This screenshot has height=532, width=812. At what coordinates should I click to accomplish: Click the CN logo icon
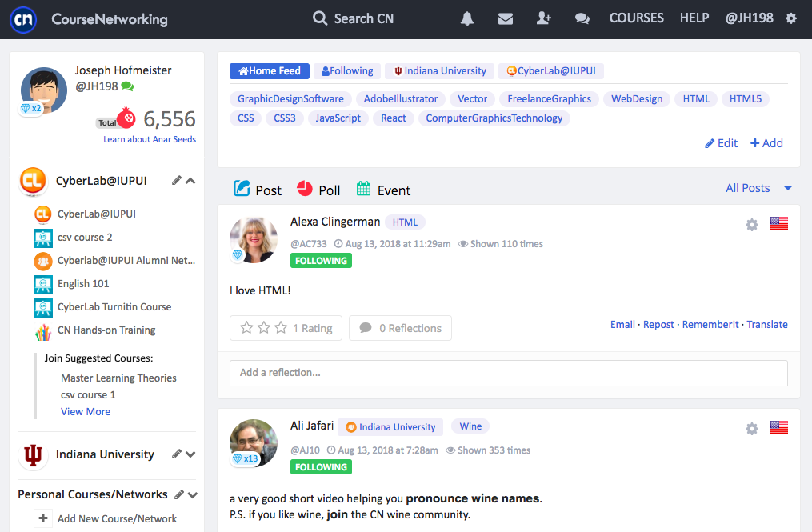(x=23, y=20)
